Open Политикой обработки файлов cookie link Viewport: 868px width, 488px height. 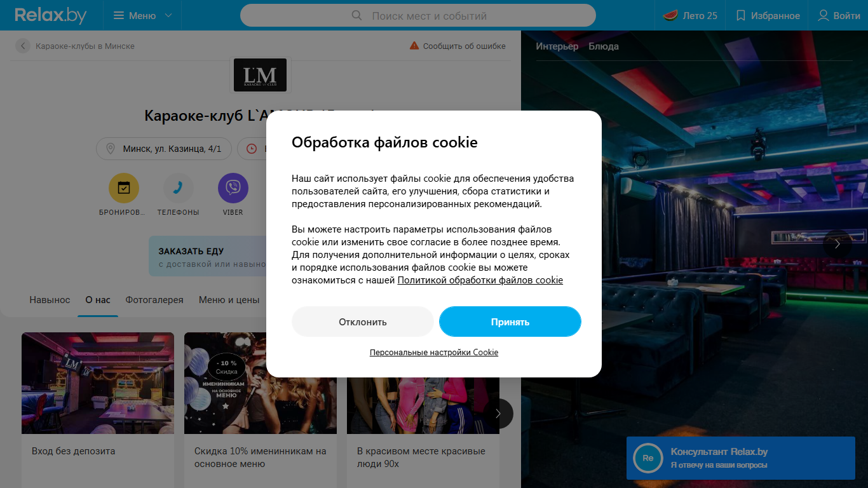click(480, 280)
